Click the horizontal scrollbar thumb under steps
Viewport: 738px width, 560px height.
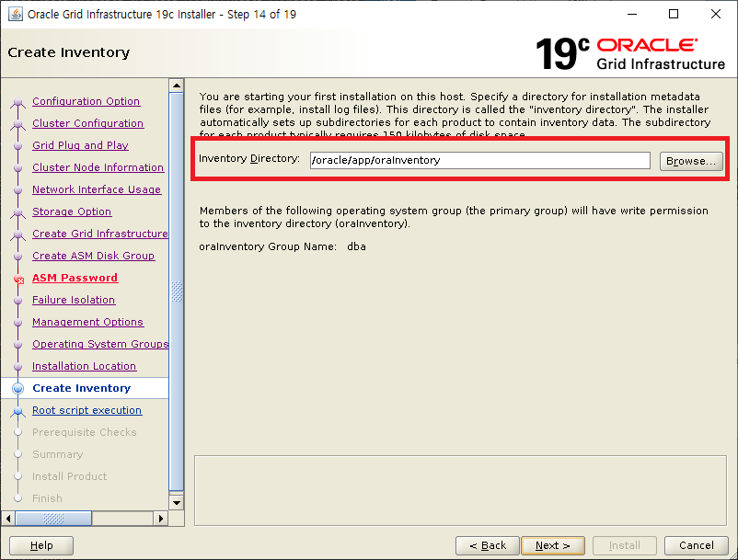pyautogui.click(x=53, y=519)
